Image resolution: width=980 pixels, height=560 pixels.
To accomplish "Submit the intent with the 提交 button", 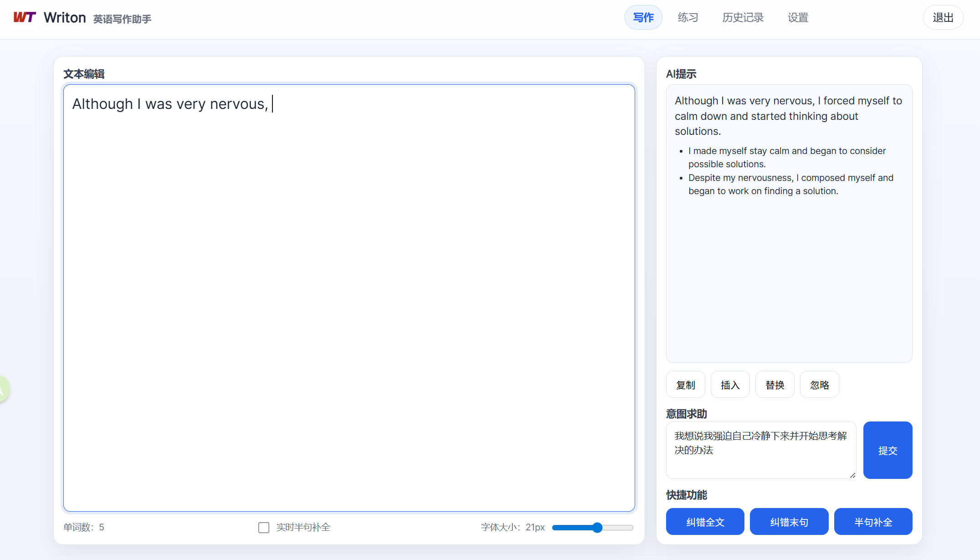I will (888, 450).
